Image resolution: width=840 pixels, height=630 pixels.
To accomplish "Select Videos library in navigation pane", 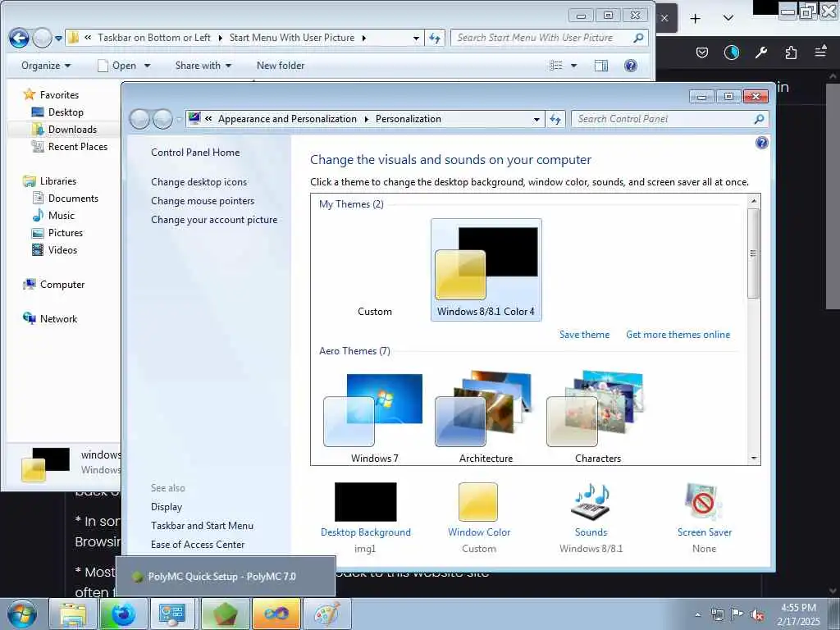I will 55,249.
